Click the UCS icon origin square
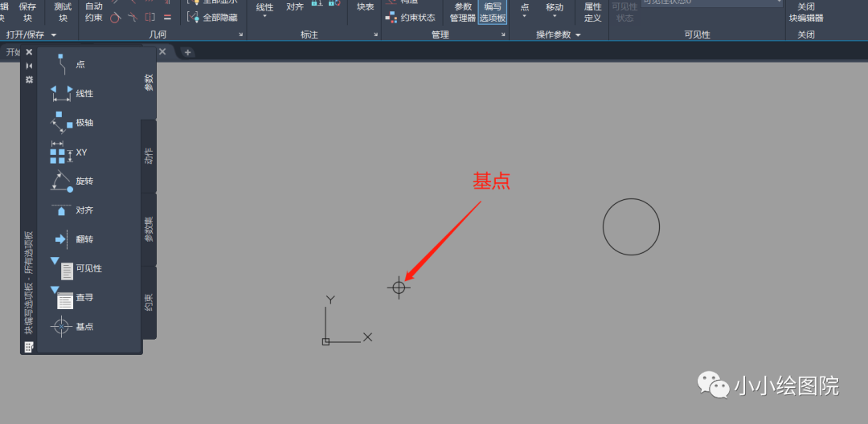The height and width of the screenshot is (424, 868). tap(325, 341)
